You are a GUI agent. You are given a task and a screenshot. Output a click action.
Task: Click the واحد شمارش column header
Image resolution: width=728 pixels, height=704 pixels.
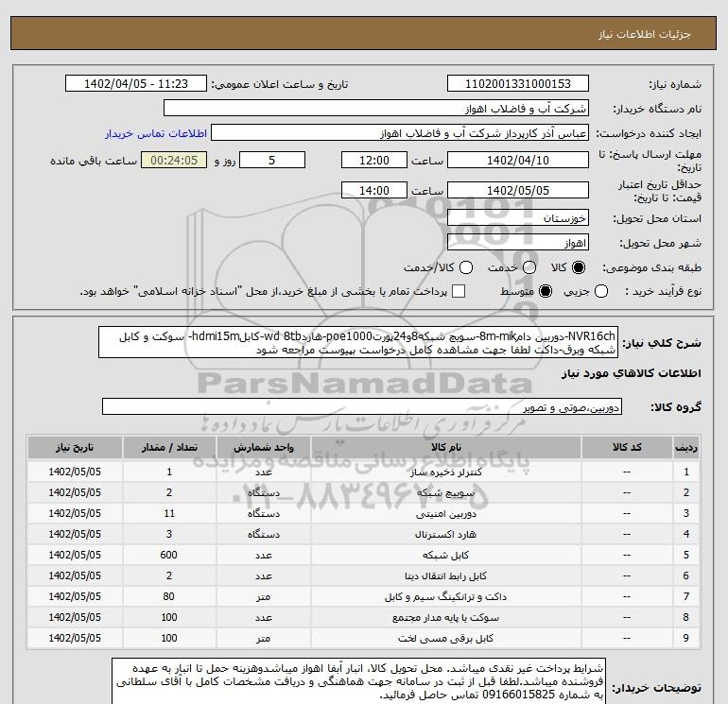263,447
